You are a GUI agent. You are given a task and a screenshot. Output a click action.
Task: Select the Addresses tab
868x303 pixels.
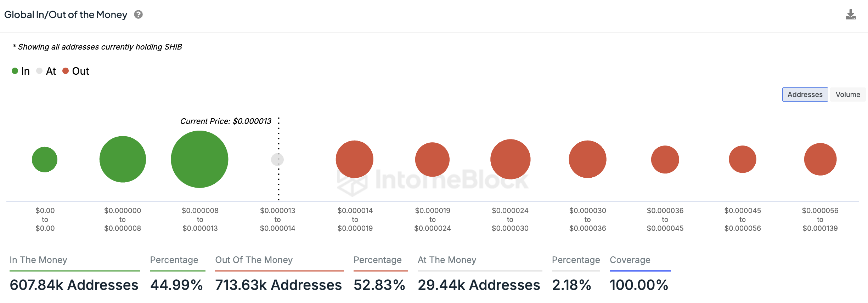coord(805,95)
